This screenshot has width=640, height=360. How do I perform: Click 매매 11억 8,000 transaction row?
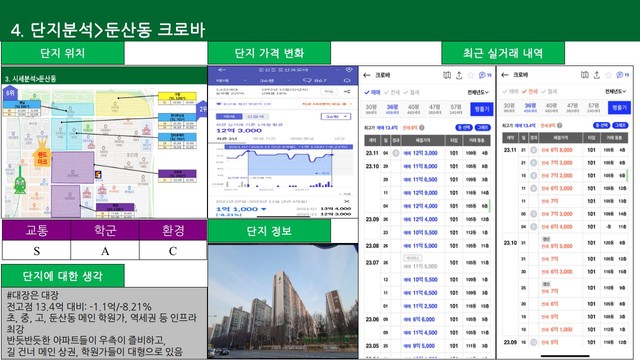point(427,167)
